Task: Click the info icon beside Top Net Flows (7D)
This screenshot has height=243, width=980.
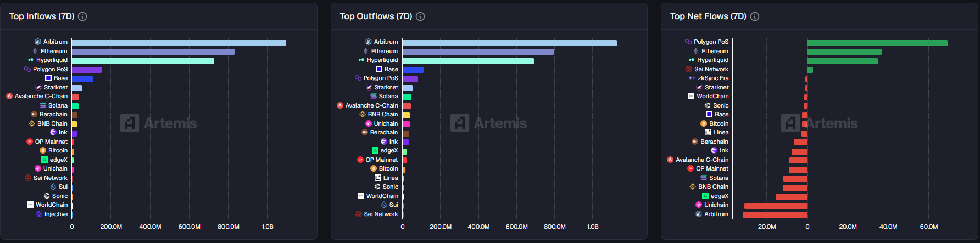Action: 755,16
